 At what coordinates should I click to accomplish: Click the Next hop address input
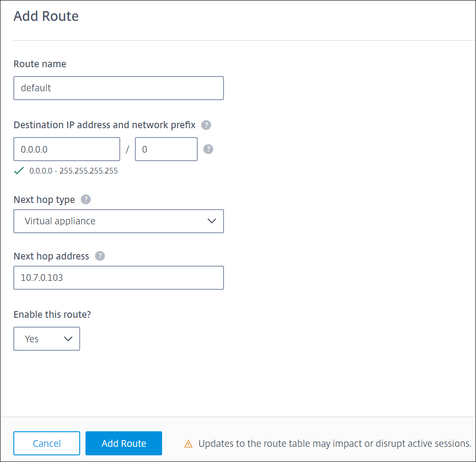118,278
